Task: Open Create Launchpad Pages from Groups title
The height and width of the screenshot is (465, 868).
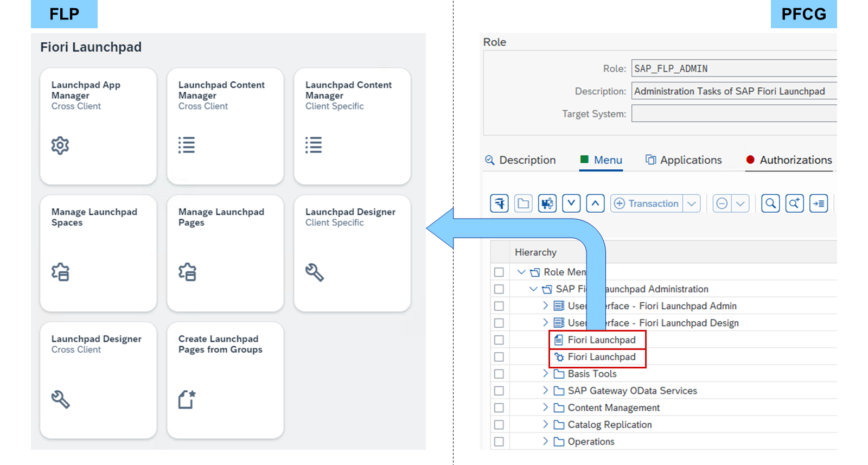Action: (220, 344)
